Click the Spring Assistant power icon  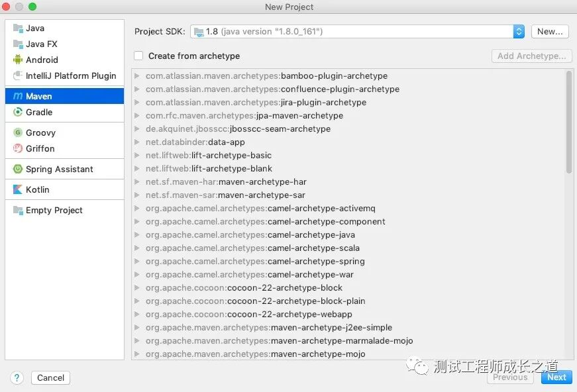[x=18, y=169]
